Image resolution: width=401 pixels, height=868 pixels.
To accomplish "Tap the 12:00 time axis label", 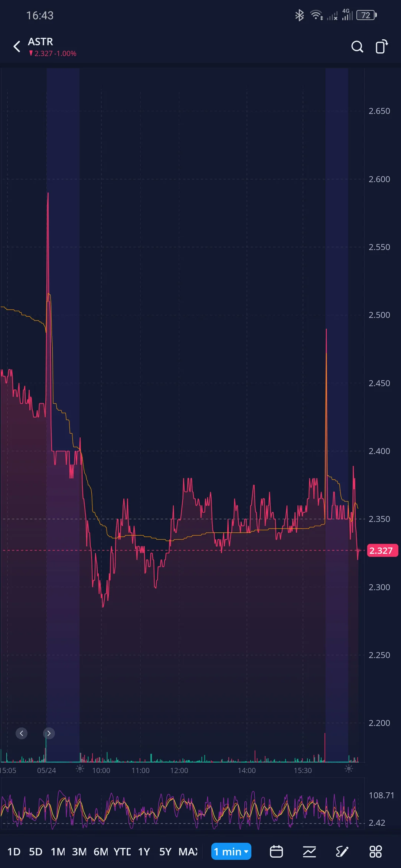I will pyautogui.click(x=179, y=770).
